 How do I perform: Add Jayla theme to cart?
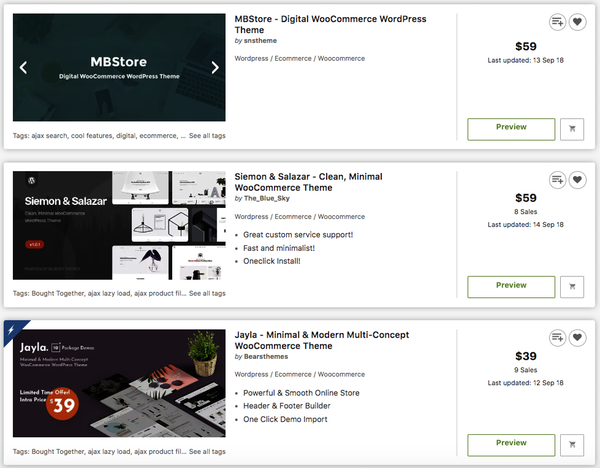click(x=572, y=443)
